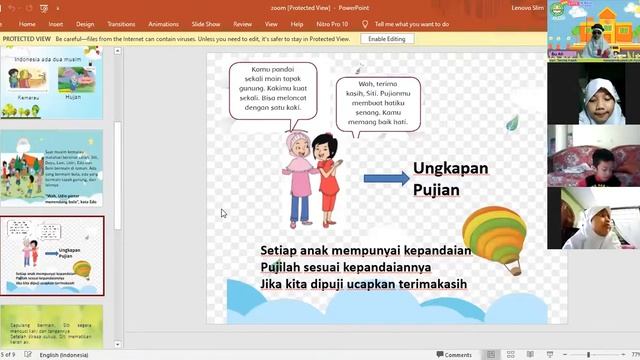Click the Enable Editing button
The image size is (640, 360).
pyautogui.click(x=387, y=39)
